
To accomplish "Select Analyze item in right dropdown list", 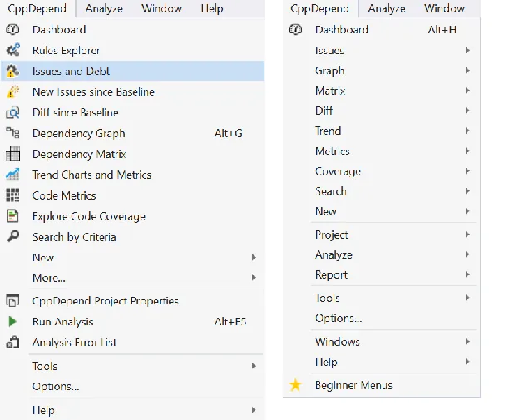I will pyautogui.click(x=381, y=254).
